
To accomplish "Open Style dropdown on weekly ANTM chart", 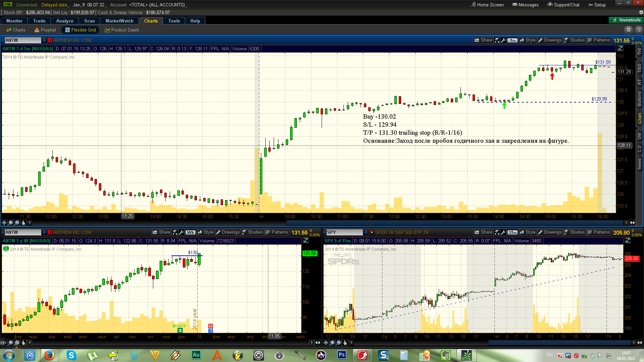I will pos(206,232).
